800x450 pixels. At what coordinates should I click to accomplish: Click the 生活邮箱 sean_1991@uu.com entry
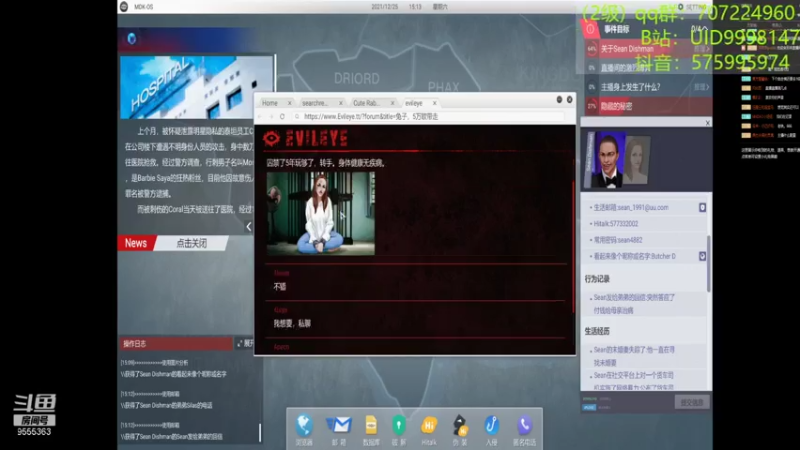tap(630, 208)
